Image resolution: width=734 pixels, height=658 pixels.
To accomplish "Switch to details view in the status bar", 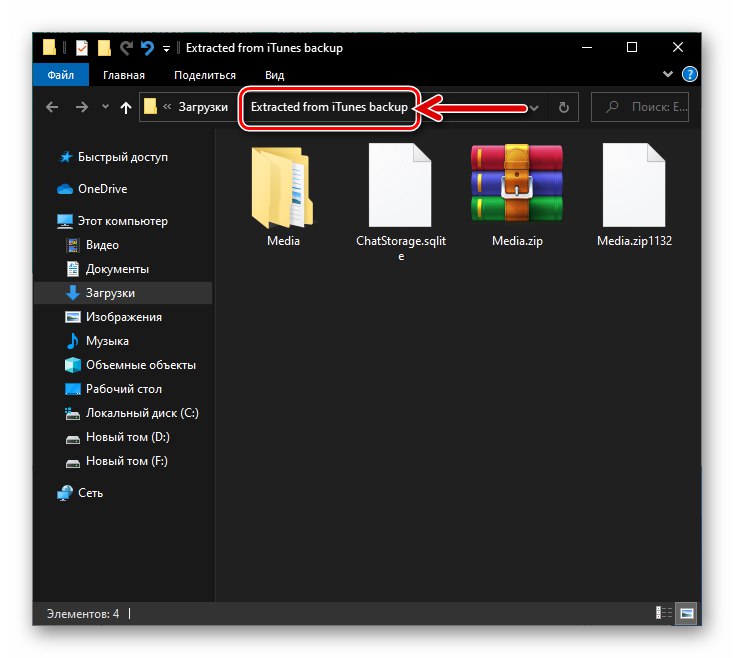I will (663, 613).
